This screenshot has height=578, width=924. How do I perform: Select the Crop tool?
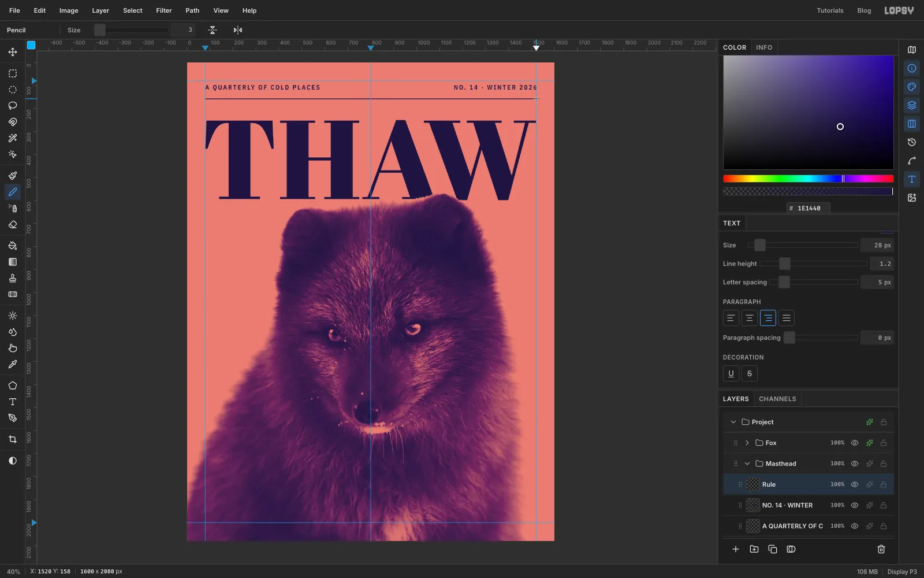coord(13,439)
